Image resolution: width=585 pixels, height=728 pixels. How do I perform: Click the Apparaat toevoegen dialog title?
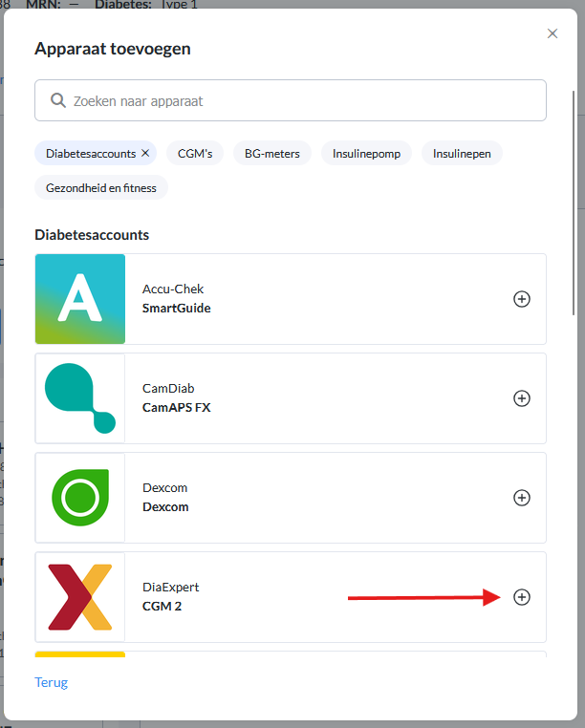(x=113, y=49)
